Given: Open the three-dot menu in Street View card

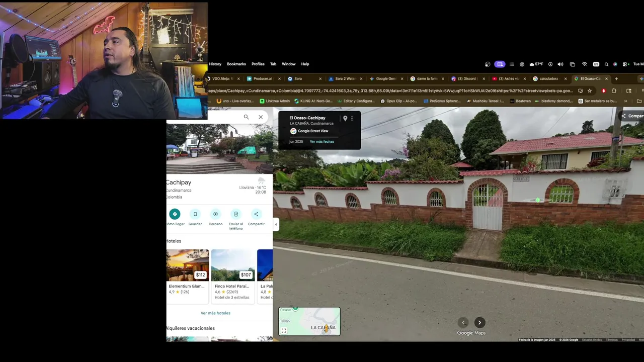Looking at the screenshot, I should click(352, 119).
